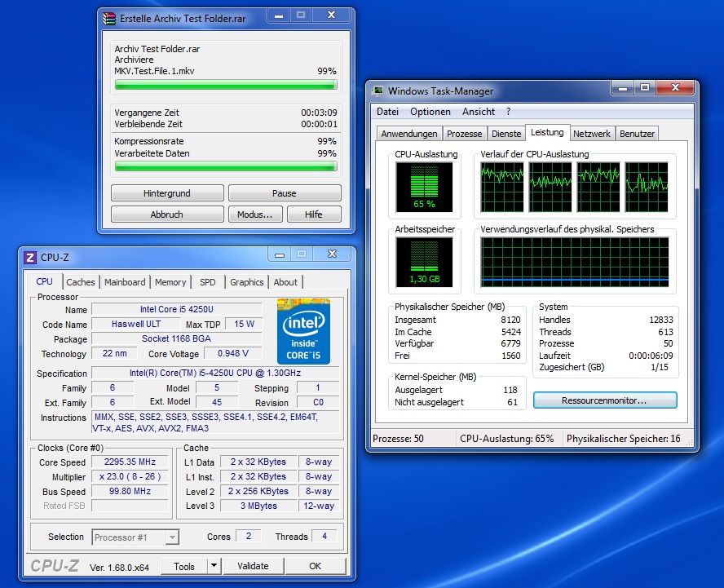
Task: Open the Mainboard tab in CPU-Z
Action: pyautogui.click(x=125, y=282)
